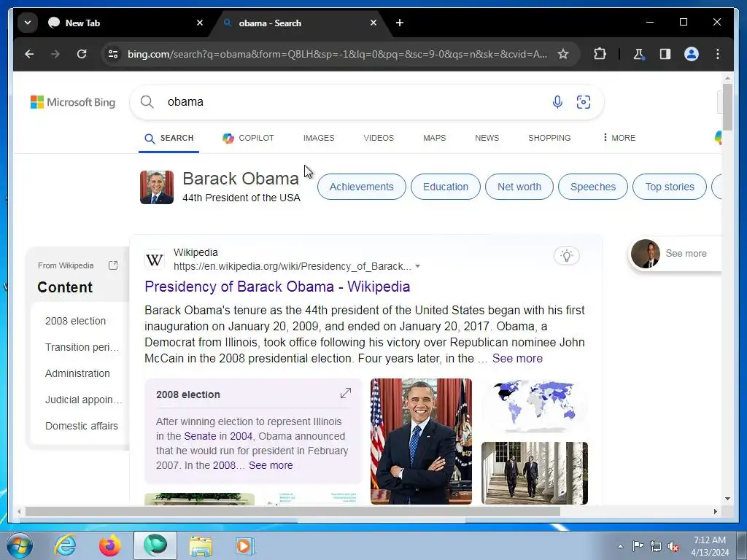747x560 pixels.
Task: Open the Senate link in election card
Action: (x=200, y=436)
